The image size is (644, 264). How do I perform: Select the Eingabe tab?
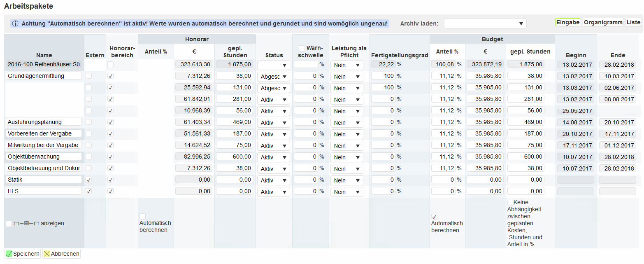pos(568,22)
